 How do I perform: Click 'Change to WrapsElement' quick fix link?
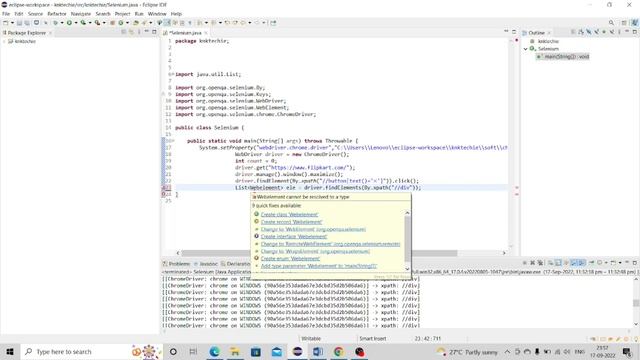(x=315, y=251)
